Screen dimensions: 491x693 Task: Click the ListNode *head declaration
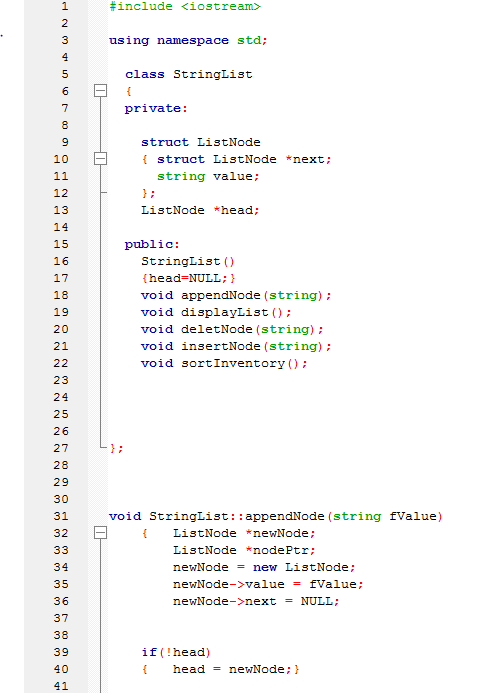pyautogui.click(x=200, y=210)
